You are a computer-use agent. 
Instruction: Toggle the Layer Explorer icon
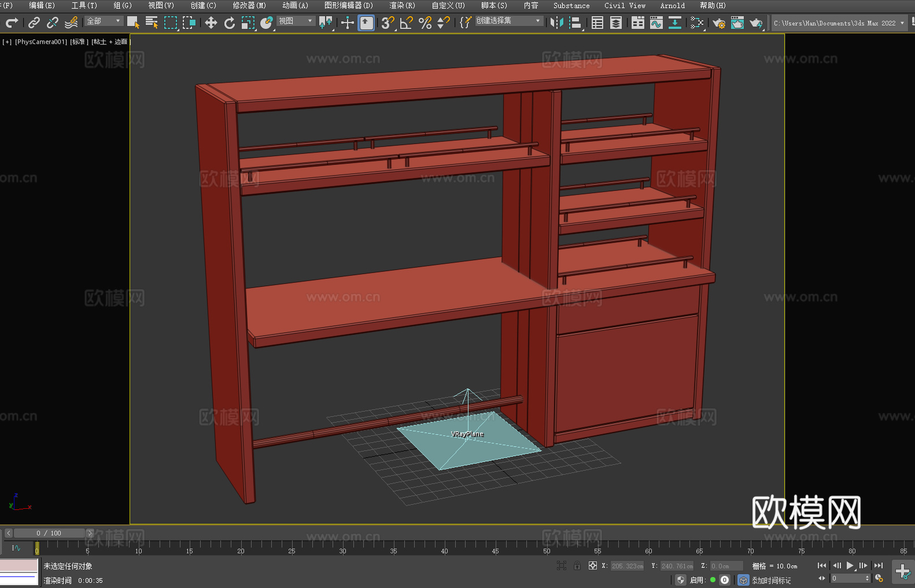[616, 23]
